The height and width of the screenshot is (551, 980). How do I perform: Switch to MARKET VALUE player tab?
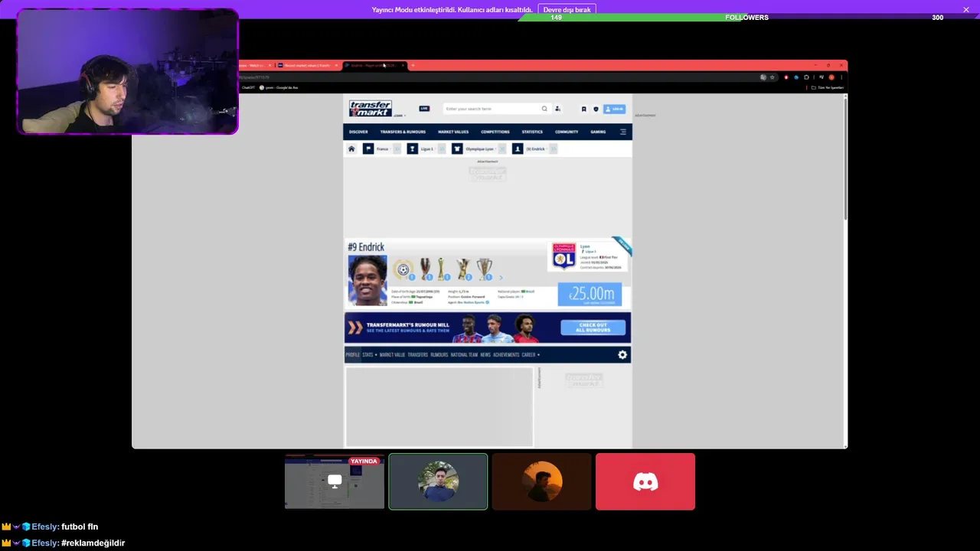392,355
